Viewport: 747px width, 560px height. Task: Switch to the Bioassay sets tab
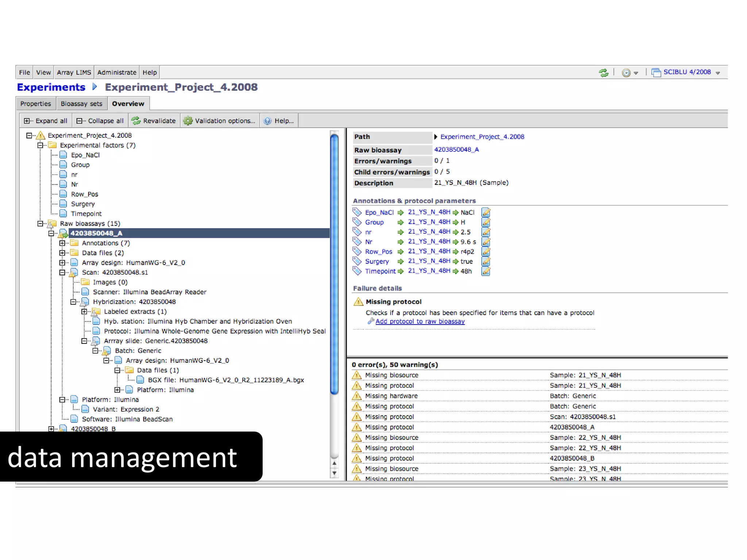click(x=81, y=104)
